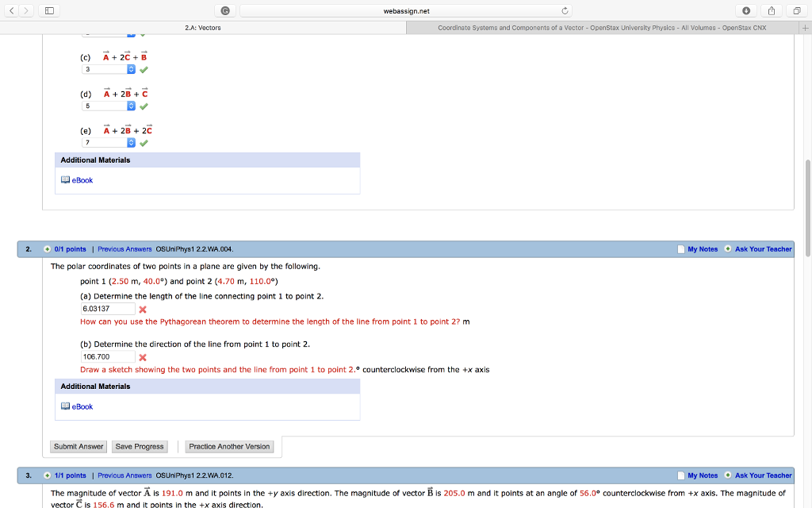Open My Notes link for question 3
Viewport: 812px width, 508px height.
[703, 475]
